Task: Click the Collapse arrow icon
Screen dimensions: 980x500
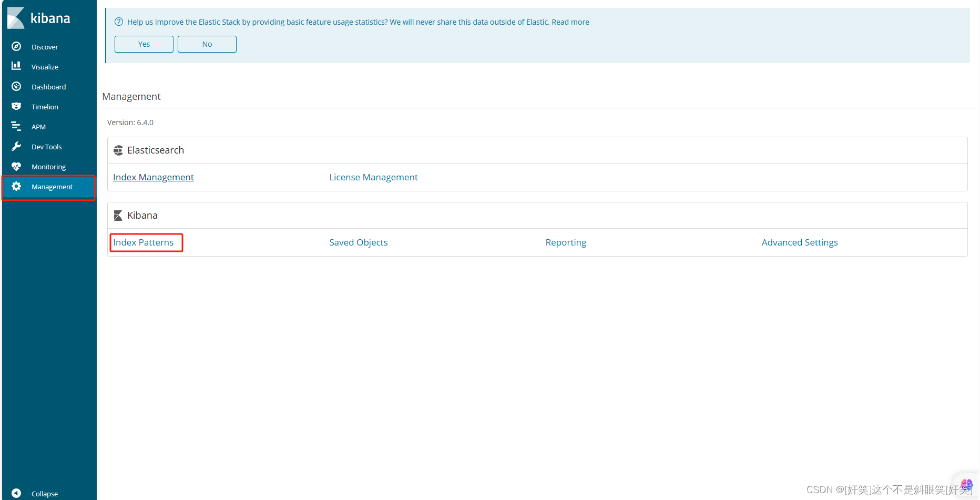Action: (16, 493)
